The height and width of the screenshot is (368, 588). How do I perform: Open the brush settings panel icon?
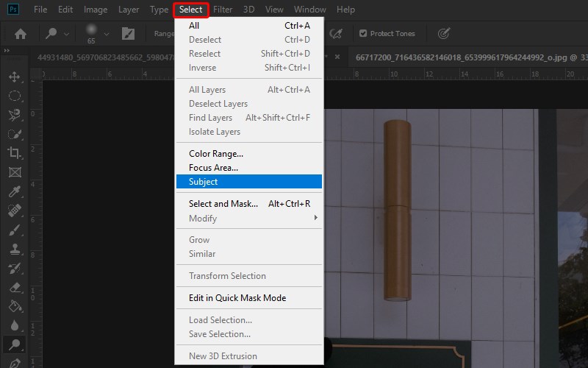(128, 33)
